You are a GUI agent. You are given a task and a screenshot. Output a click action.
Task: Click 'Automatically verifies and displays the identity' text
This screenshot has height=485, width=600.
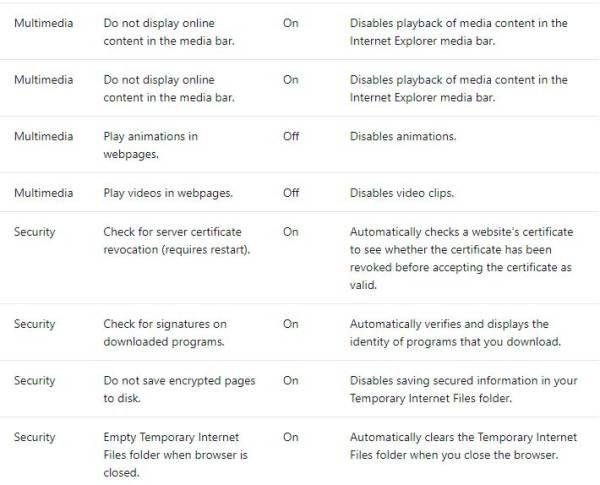tap(455, 333)
